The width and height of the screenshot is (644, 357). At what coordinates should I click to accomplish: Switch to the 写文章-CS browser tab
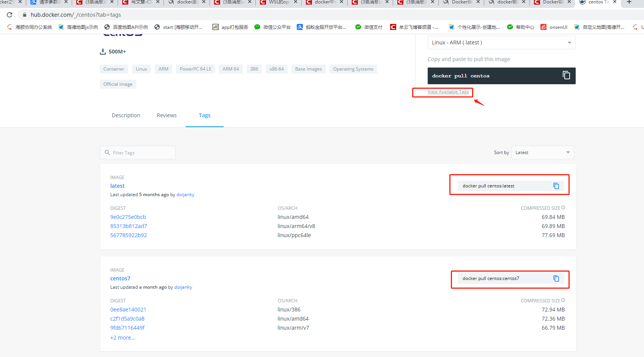(x=140, y=3)
